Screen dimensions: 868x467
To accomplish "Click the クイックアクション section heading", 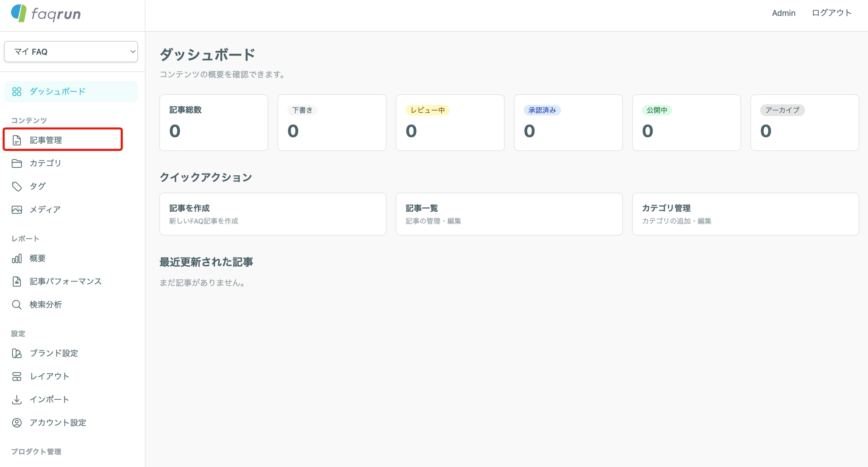I will click(x=206, y=177).
